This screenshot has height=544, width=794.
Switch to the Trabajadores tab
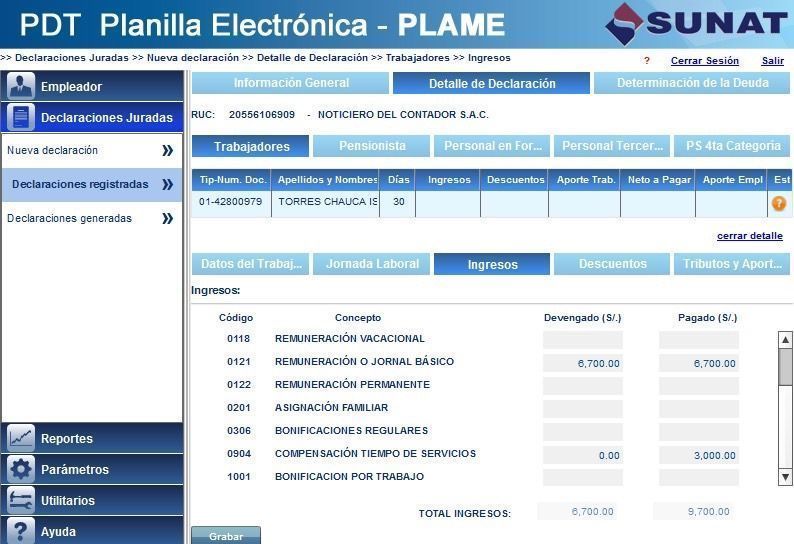tap(251, 146)
